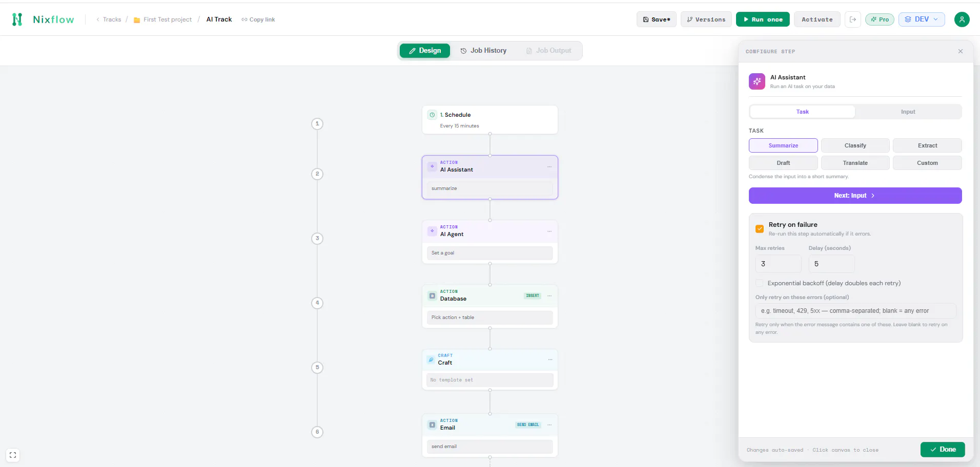Click the Copy link button
The image size is (980, 467).
click(x=258, y=19)
